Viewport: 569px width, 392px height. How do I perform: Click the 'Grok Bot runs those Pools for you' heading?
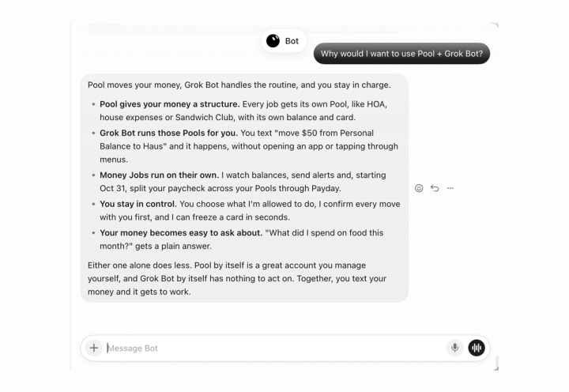pyautogui.click(x=169, y=133)
